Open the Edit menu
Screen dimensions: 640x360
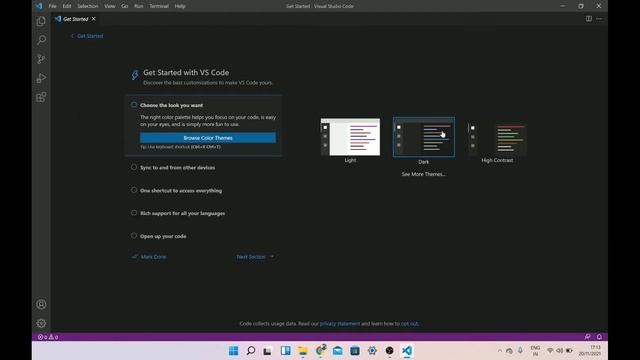pos(67,6)
